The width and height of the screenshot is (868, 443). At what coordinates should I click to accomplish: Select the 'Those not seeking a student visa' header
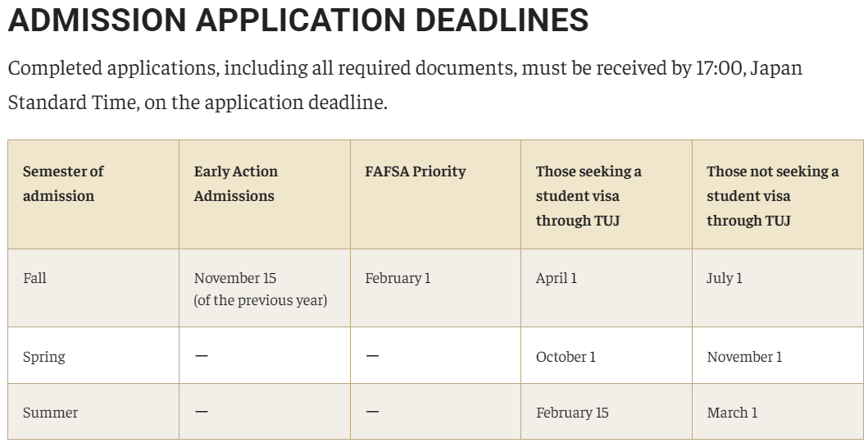coord(772,195)
